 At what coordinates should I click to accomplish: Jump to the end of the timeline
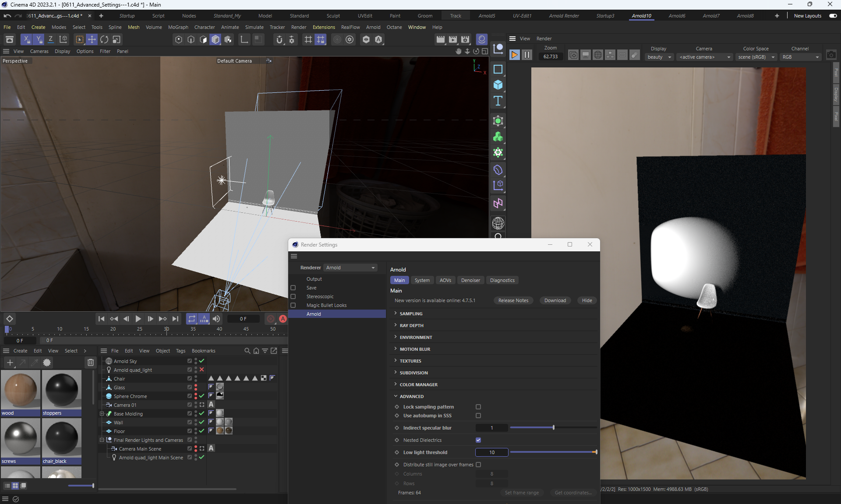pyautogui.click(x=175, y=319)
